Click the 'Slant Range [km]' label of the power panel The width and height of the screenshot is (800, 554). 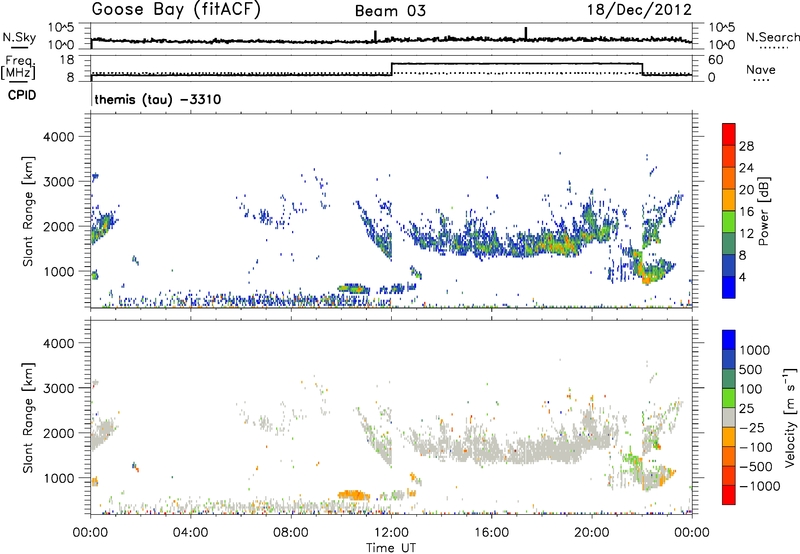tap(28, 211)
